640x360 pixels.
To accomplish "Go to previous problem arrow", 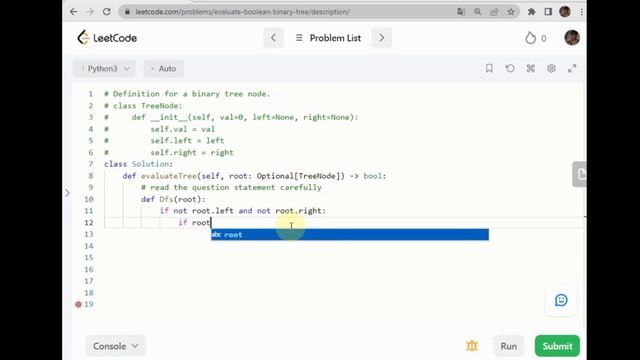I will coord(273,38).
